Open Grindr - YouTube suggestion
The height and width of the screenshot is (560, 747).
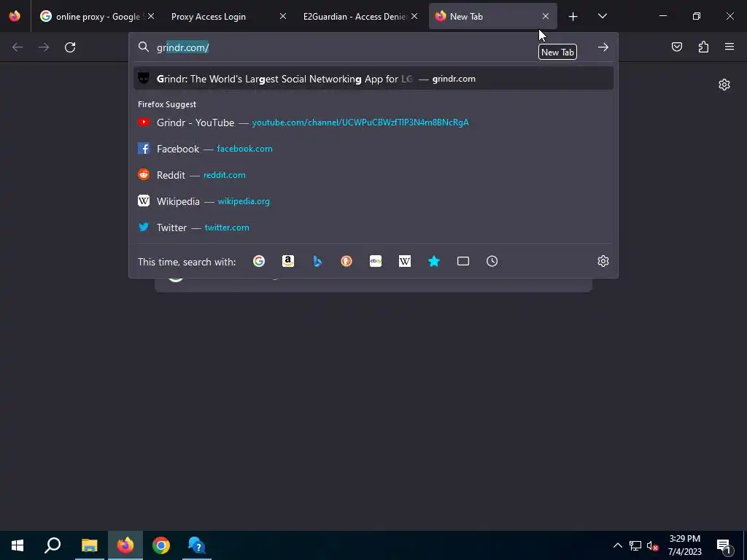373,122
